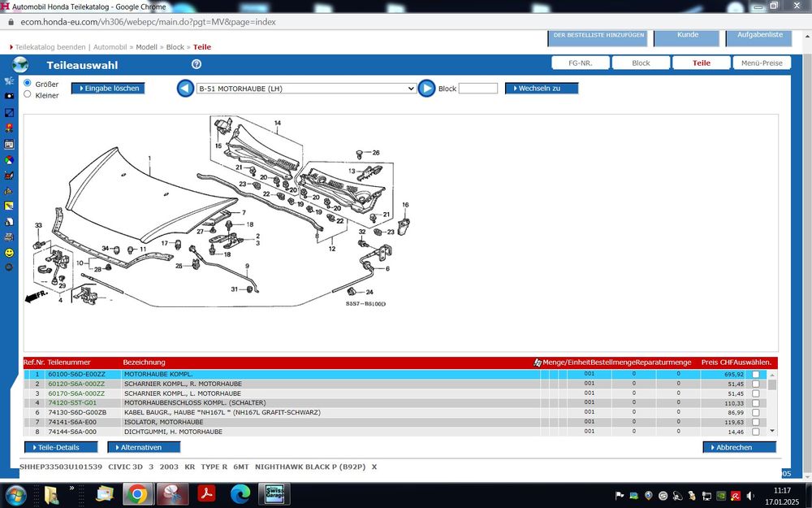This screenshot has height=508, width=812.
Task: Click parts list scrollbar up arrow
Action: 772,375
